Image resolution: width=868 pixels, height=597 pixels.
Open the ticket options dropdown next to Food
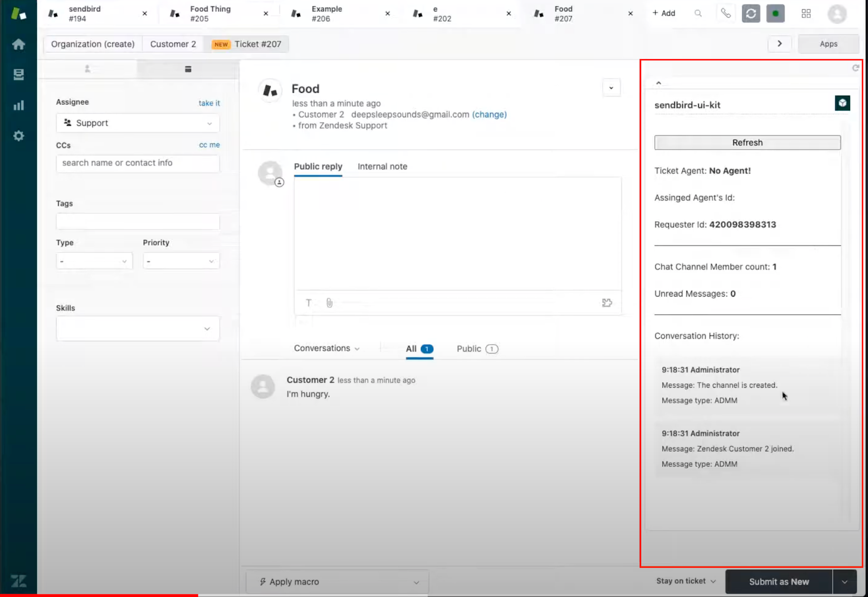[611, 88]
